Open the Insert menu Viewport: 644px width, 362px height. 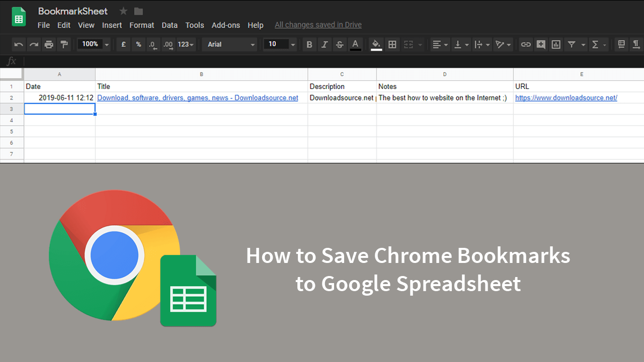pyautogui.click(x=112, y=25)
